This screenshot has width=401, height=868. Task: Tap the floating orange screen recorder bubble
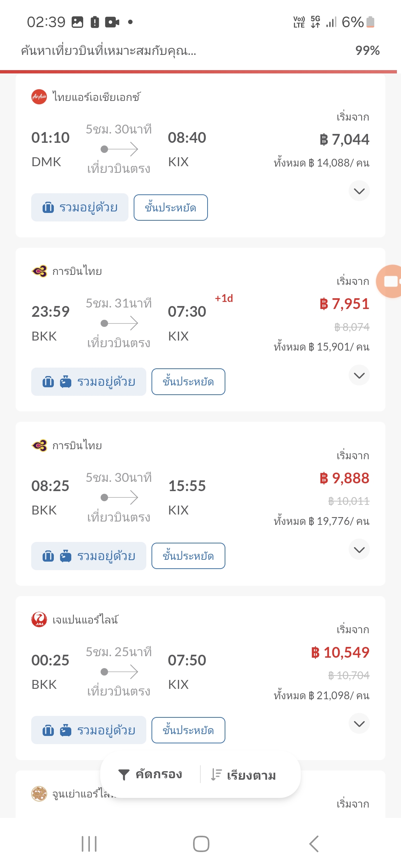point(389,281)
